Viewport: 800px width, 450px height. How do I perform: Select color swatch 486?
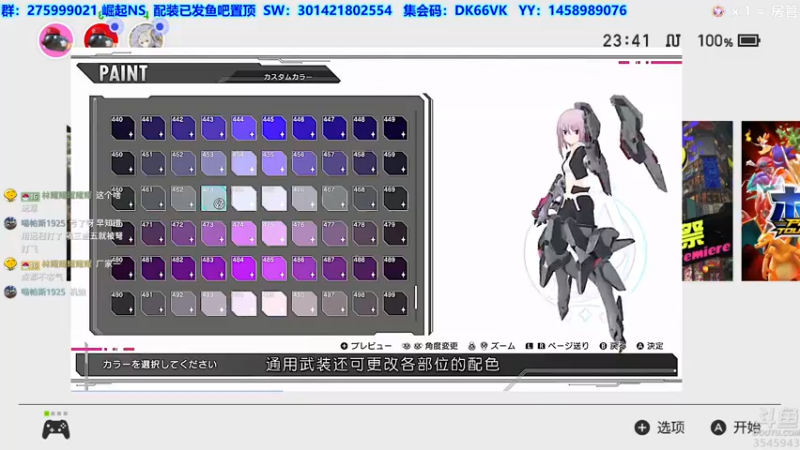(304, 268)
